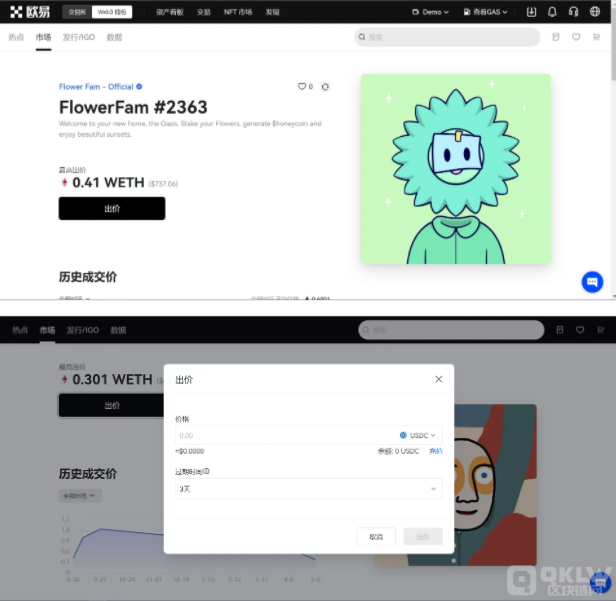
Task: Switch to 交易所 mode
Action: (76, 12)
